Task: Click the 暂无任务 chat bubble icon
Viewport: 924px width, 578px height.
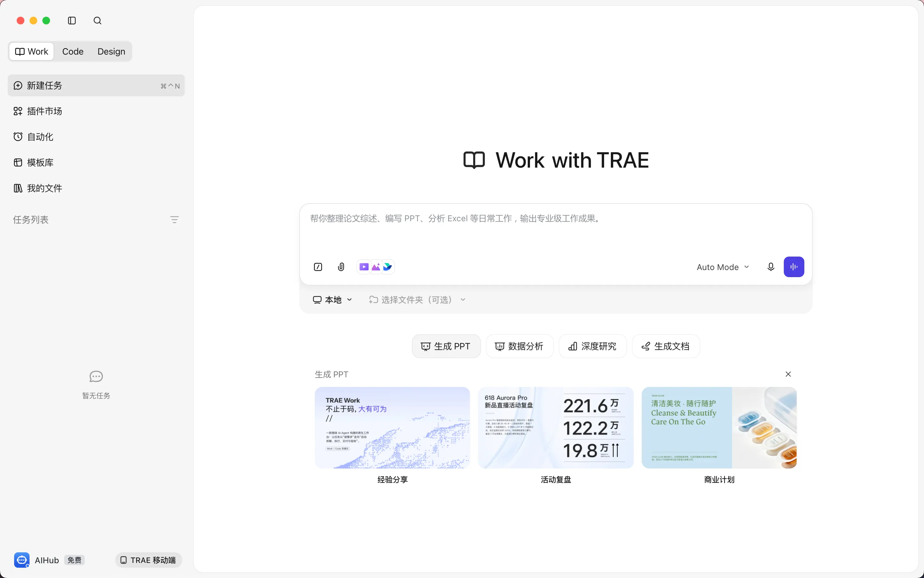Action: point(96,377)
